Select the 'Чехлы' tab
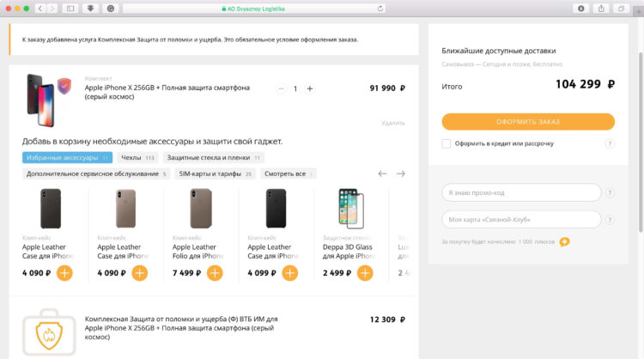This screenshot has width=644, height=359. tap(137, 157)
